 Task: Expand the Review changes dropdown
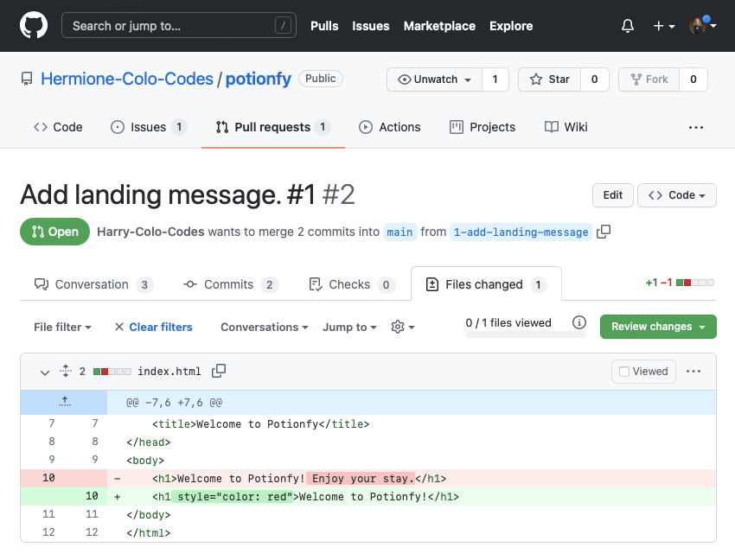click(658, 327)
